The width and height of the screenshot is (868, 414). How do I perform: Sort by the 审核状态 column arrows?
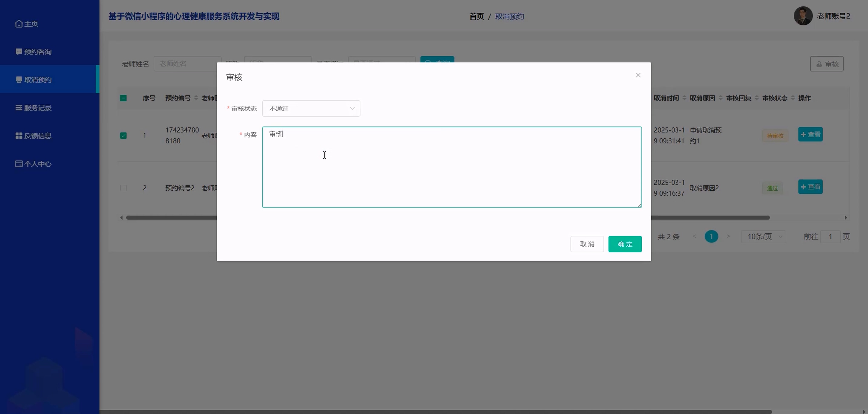[793, 98]
